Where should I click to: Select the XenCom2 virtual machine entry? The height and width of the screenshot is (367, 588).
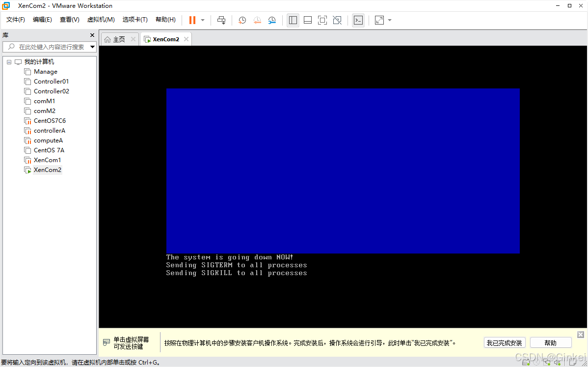pos(47,170)
